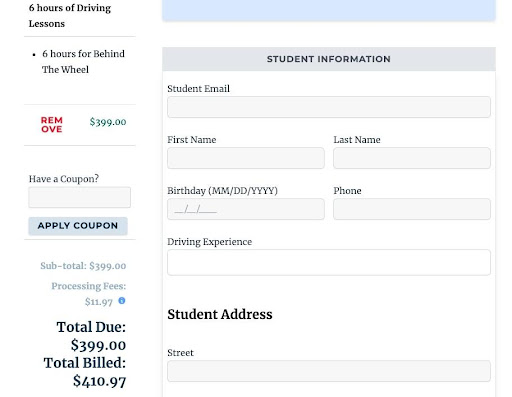Click the Street address field
The image size is (512, 397).
point(329,371)
